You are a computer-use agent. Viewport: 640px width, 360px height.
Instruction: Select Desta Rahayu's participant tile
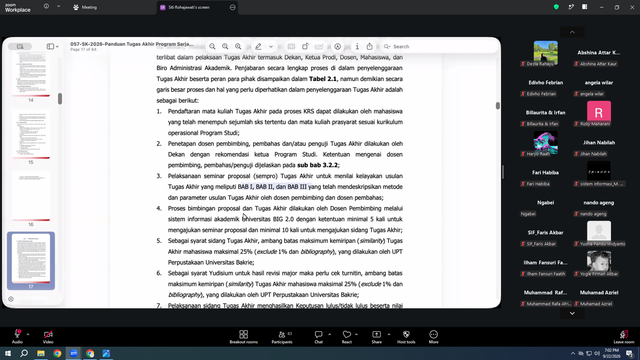[x=545, y=53]
